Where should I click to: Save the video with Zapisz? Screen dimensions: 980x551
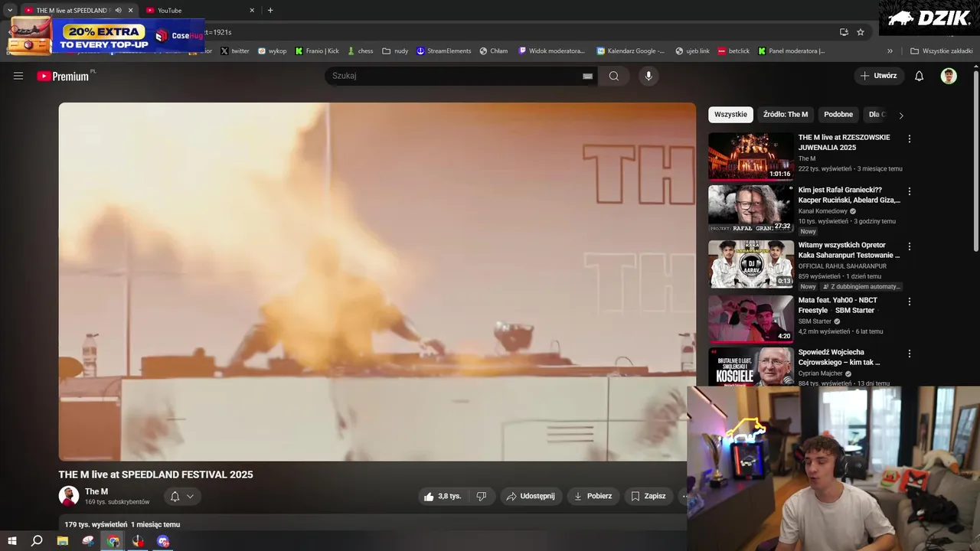tap(648, 496)
